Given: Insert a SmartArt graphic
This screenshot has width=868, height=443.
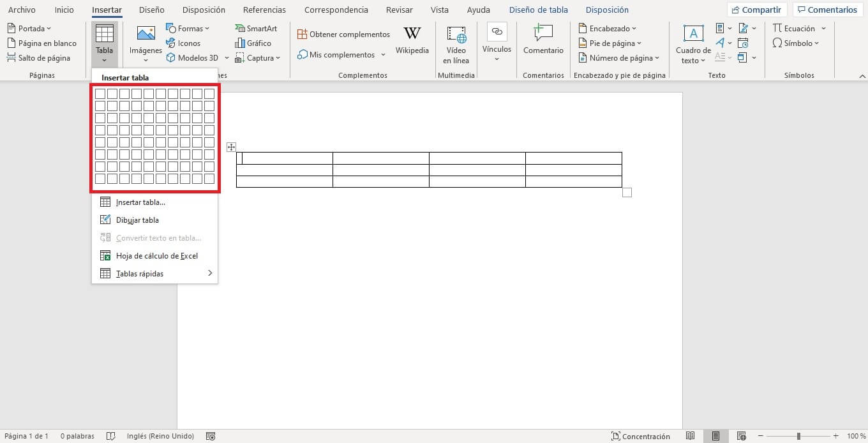Looking at the screenshot, I should (256, 28).
